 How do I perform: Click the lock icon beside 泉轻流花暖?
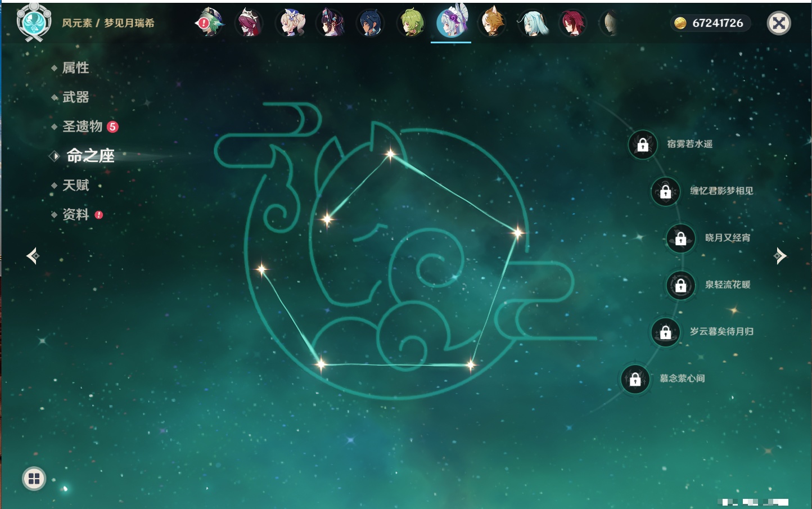click(681, 285)
